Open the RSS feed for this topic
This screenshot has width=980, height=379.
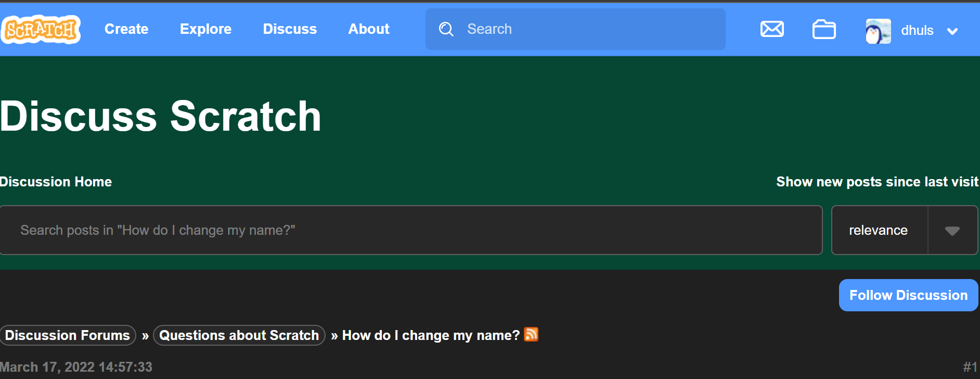pos(531,335)
